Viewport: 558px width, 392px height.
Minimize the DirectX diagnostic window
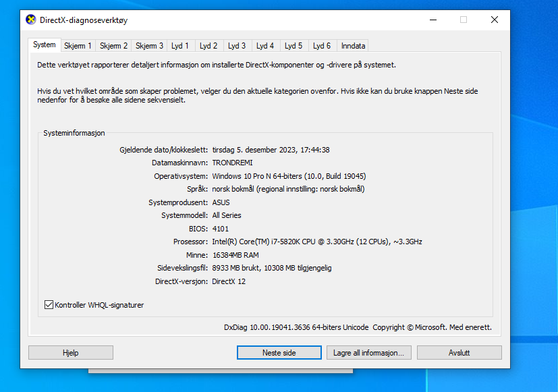pos(433,20)
